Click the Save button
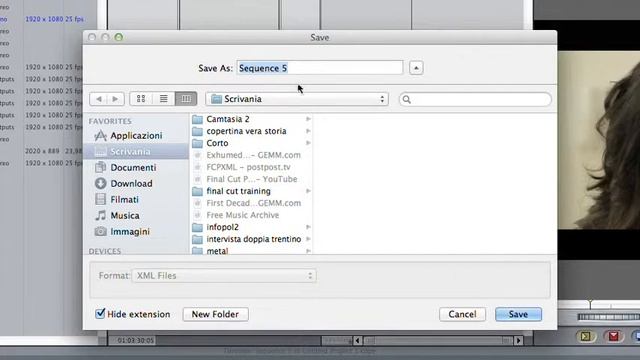 point(518,314)
